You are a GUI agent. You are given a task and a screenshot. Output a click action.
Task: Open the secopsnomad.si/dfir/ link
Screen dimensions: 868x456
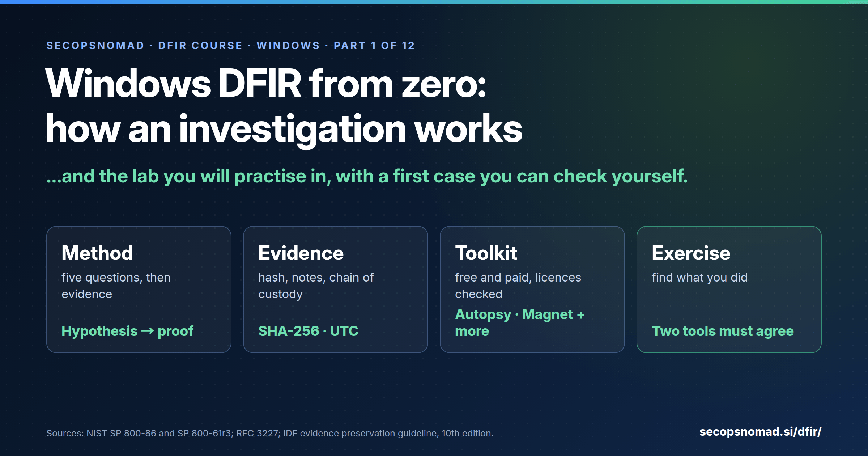pos(760,432)
